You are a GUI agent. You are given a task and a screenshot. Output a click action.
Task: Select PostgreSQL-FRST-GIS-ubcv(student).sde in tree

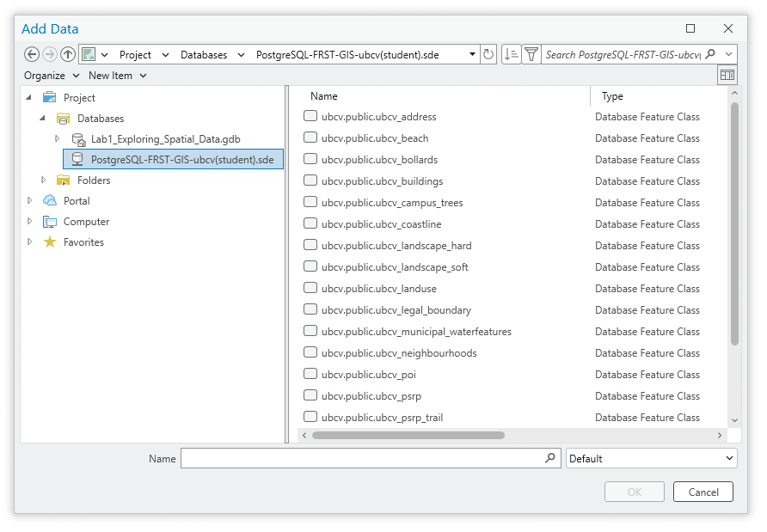tap(173, 159)
